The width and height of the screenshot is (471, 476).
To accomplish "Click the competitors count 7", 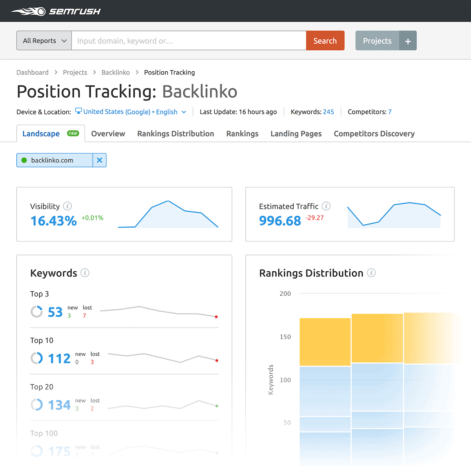I will click(x=390, y=112).
